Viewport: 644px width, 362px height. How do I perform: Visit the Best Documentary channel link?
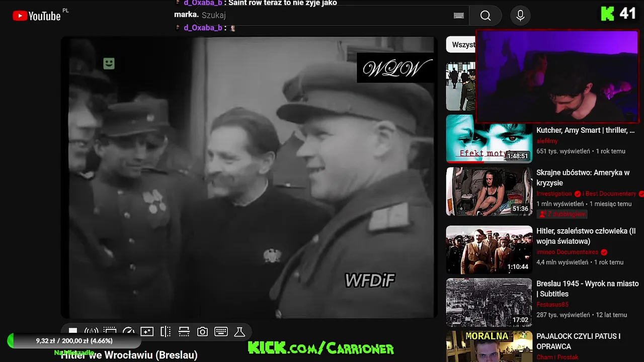(x=611, y=194)
